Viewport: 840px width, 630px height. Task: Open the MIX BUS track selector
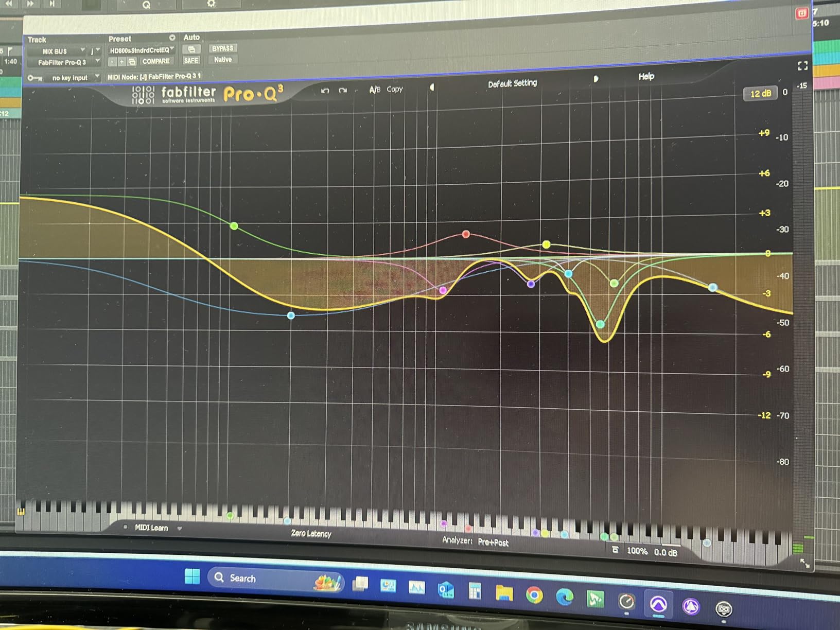click(57, 51)
